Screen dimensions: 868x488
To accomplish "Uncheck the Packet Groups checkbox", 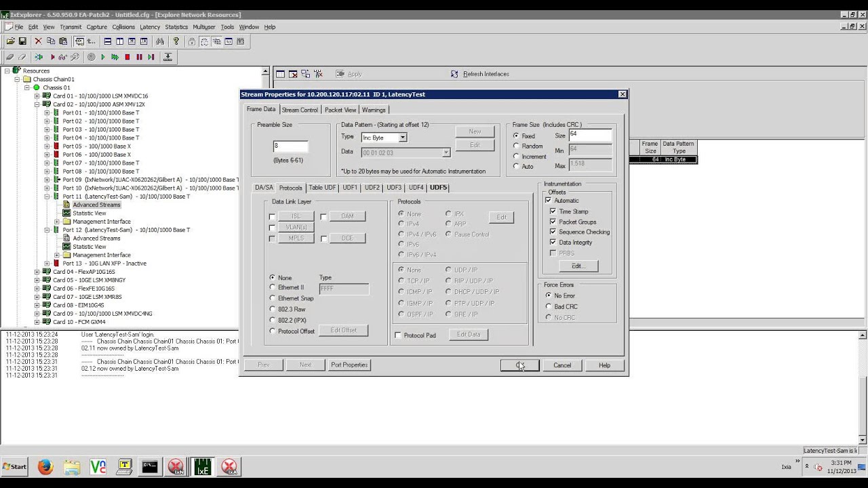I will (x=553, y=222).
